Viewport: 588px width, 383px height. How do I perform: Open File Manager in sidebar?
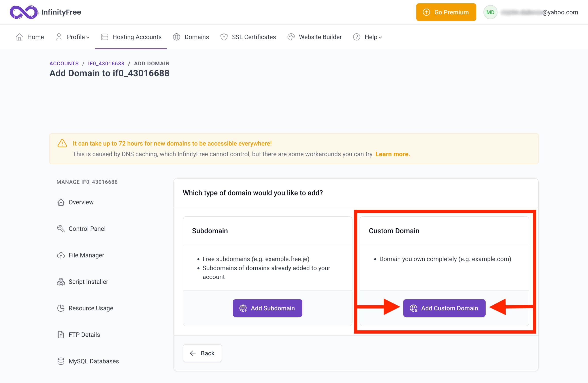point(81,255)
